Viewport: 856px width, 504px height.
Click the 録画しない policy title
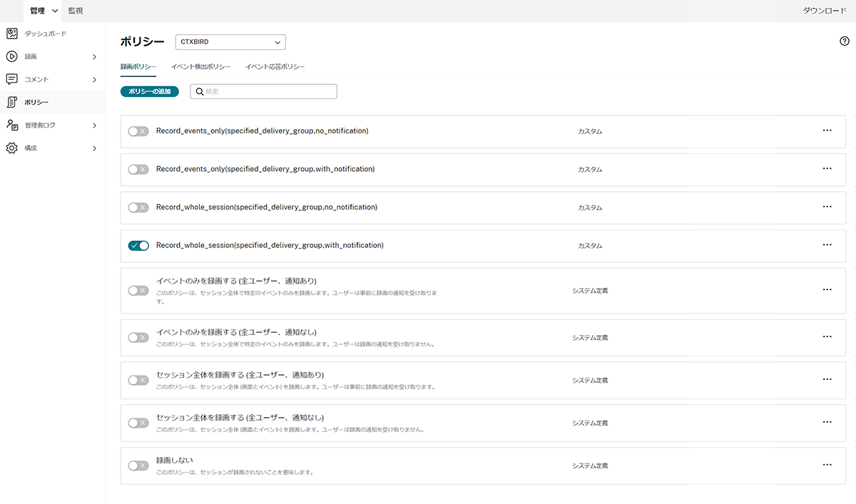click(175, 460)
